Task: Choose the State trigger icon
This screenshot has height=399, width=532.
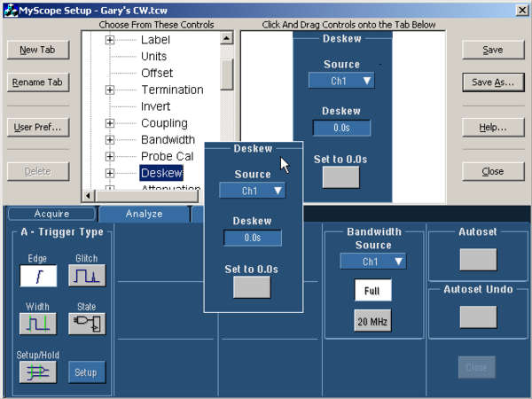Action: [86, 324]
